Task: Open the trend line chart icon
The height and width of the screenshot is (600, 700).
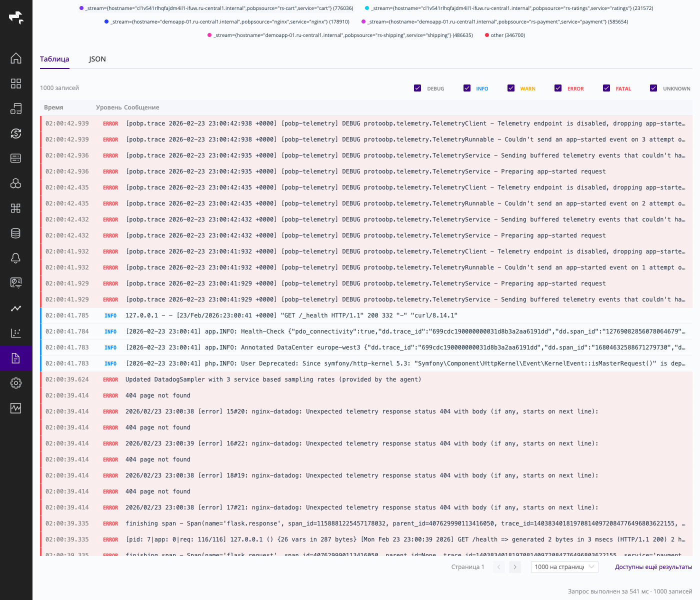Action: pyautogui.click(x=16, y=308)
